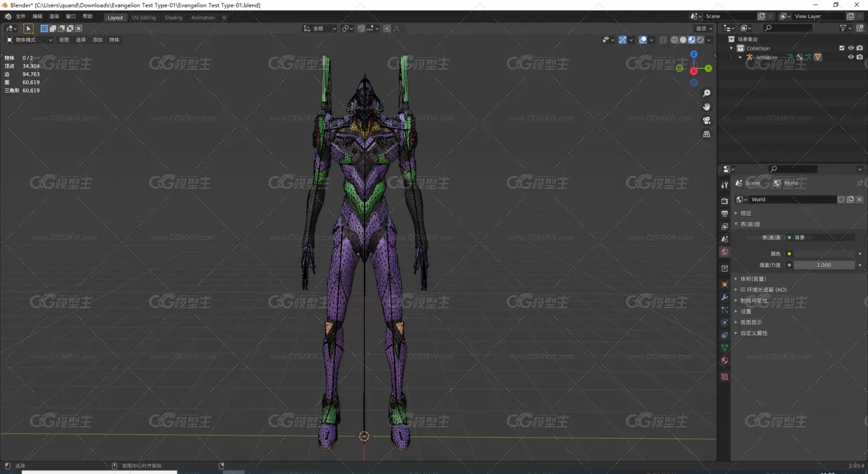This screenshot has width=868, height=474.
Task: Open the Output properties tab
Action: pyautogui.click(x=724, y=214)
